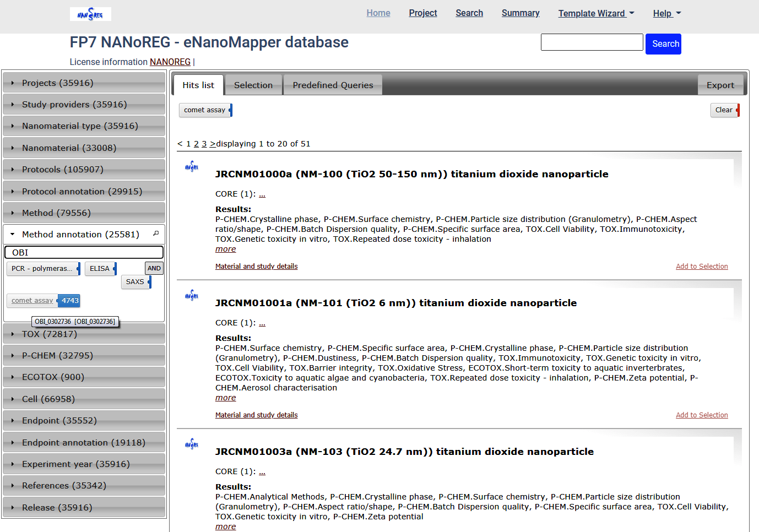Click the NANoREG icon beside JRCNM01000a result
The image size is (759, 532).
192,167
